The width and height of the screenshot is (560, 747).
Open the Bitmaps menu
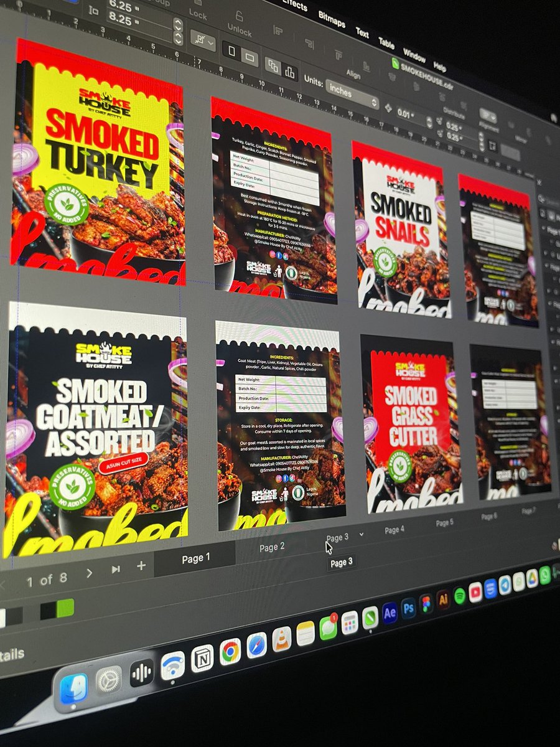point(332,20)
